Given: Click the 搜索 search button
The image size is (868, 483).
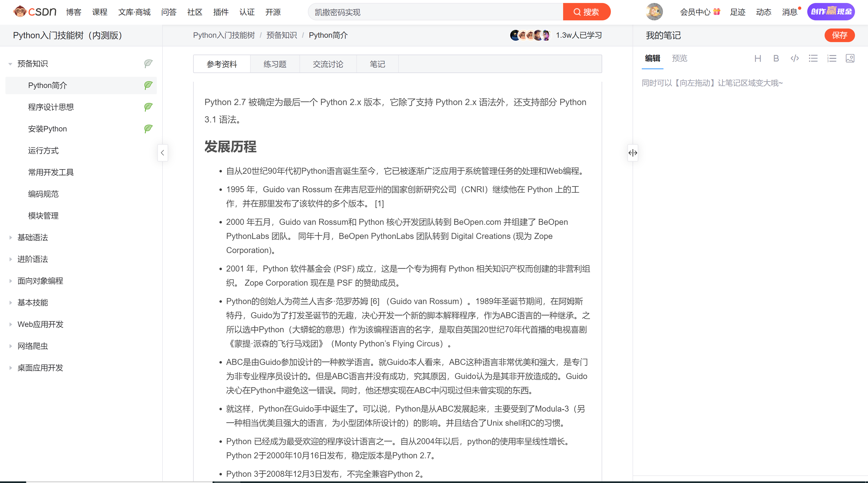Looking at the screenshot, I should (x=586, y=12).
